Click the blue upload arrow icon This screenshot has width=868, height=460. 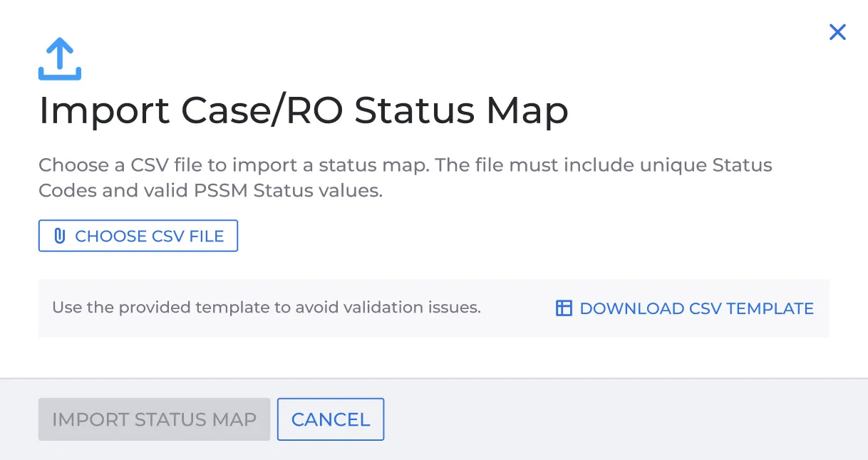click(x=60, y=59)
